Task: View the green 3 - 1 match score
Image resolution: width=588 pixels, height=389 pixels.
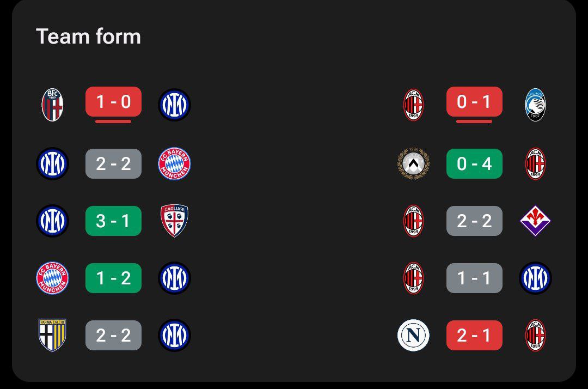Action: tap(113, 221)
